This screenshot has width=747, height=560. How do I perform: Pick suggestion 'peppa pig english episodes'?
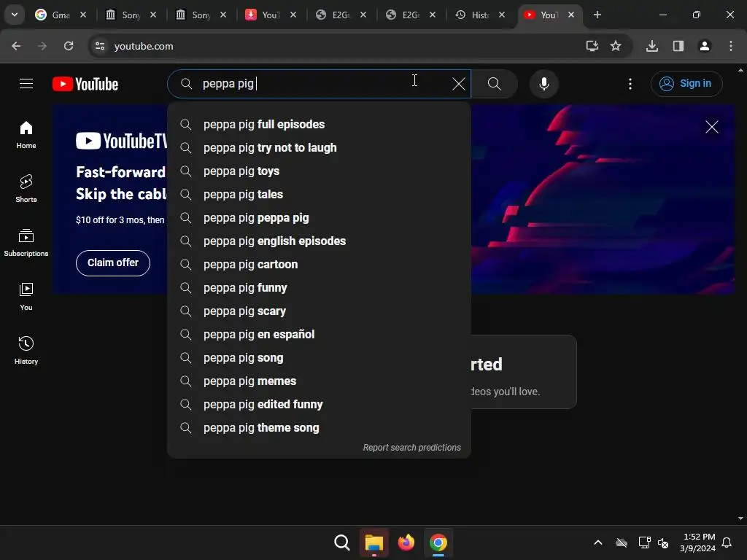[319, 241]
